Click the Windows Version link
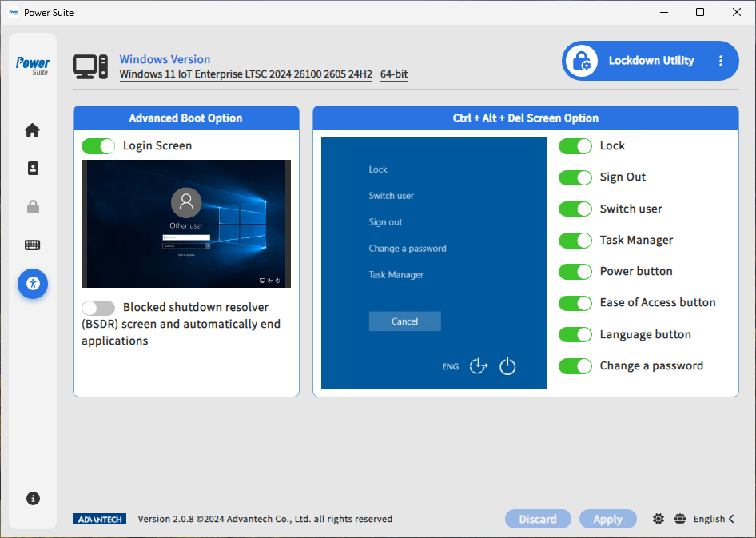Viewport: 756px width, 538px height. (x=165, y=59)
